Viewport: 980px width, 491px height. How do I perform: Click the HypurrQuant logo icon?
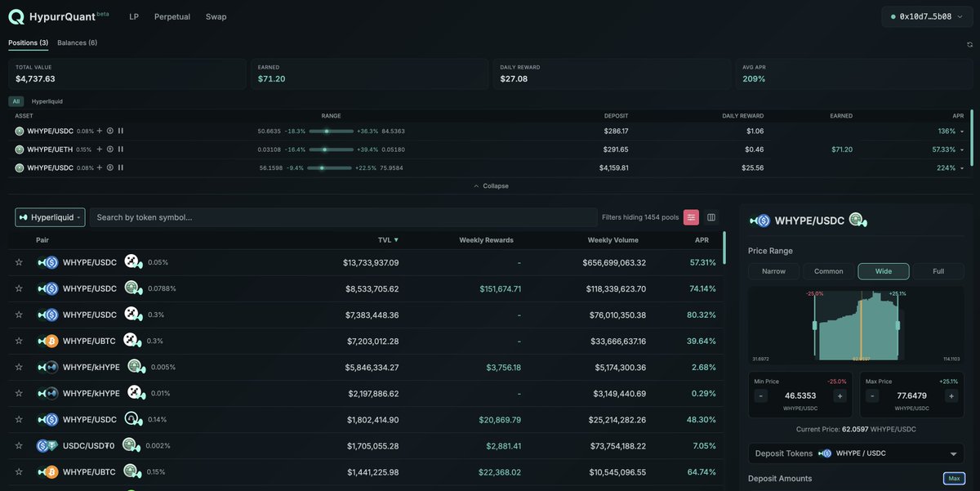[x=16, y=16]
